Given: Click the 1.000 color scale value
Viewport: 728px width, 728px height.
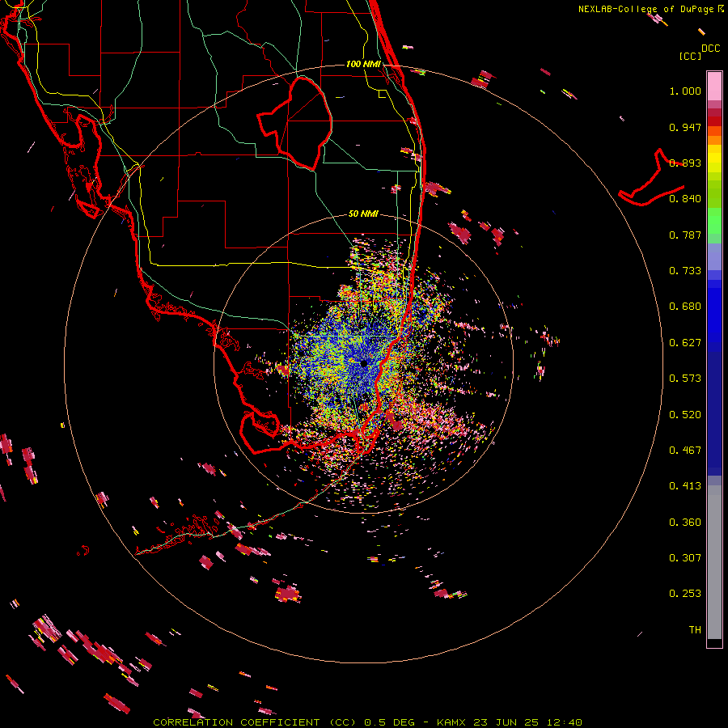Looking at the screenshot, I should 685,91.
